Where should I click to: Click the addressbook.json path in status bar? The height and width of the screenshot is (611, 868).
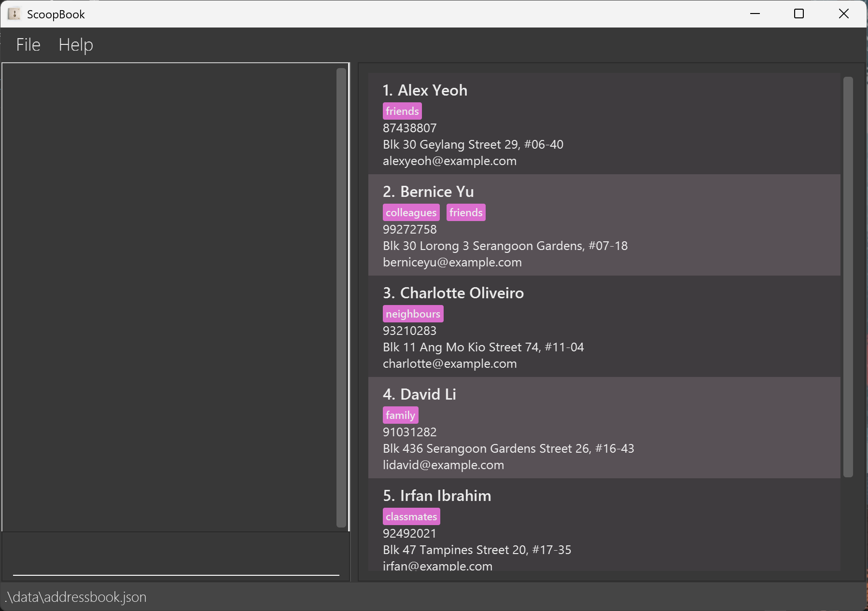click(75, 597)
